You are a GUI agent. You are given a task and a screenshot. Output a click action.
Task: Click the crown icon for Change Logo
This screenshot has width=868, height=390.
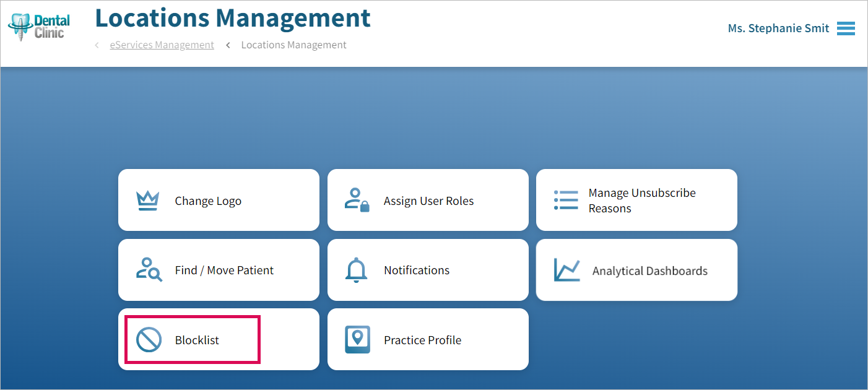[x=147, y=201]
